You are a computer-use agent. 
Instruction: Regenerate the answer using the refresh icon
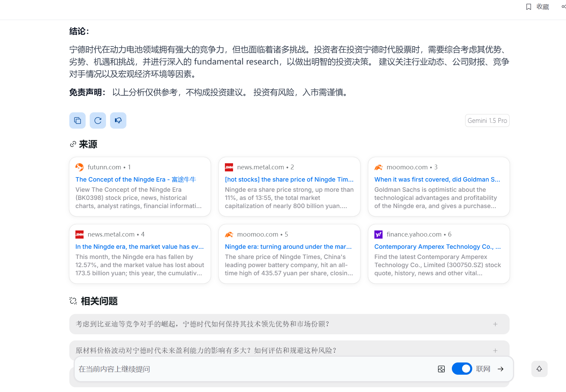pos(98,120)
